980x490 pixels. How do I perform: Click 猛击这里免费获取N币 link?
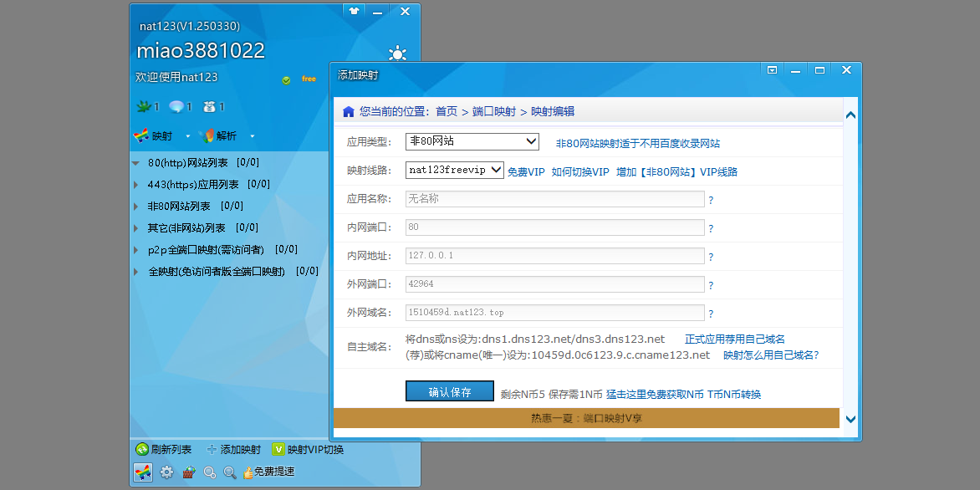[655, 395]
